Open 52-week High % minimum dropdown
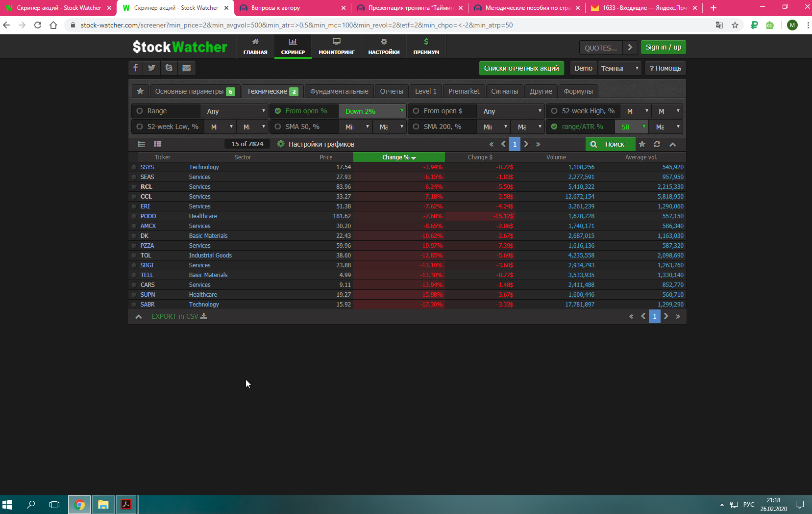812x514 pixels. [636, 111]
